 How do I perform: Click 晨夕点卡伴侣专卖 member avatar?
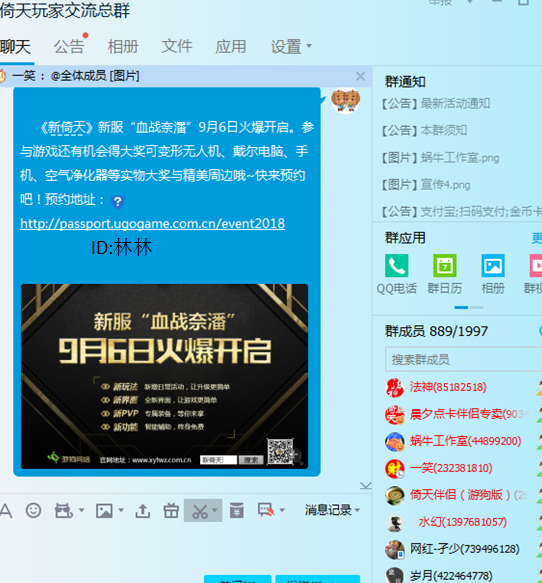pyautogui.click(x=395, y=415)
